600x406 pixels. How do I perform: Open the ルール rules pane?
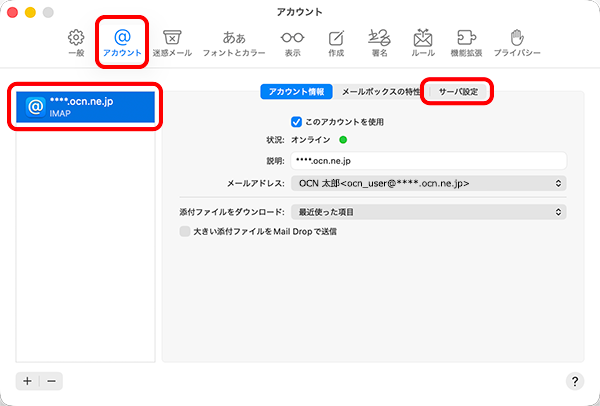point(423,42)
